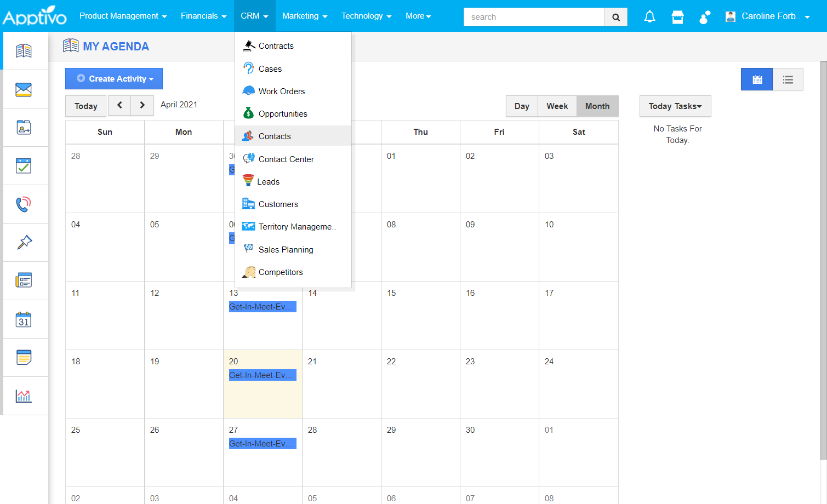Click inside the search input field
The image size is (827, 504).
(x=534, y=16)
